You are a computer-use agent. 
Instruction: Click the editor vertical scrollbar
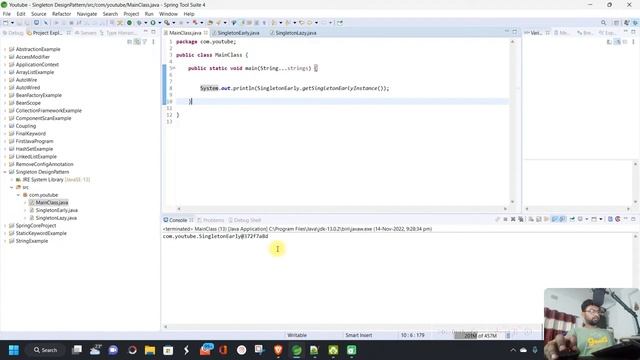pyautogui.click(x=512, y=122)
